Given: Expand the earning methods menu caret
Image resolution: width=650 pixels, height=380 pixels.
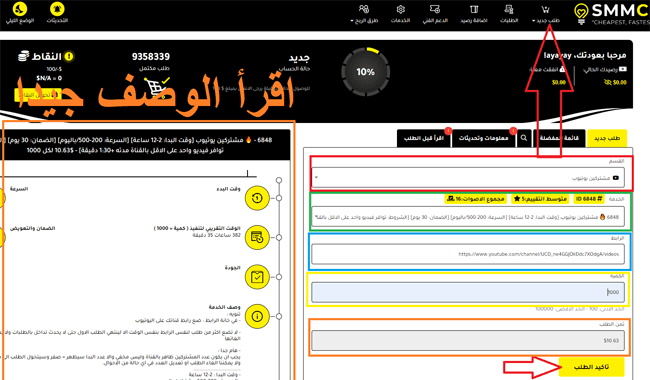Looking at the screenshot, I should coord(352,21).
